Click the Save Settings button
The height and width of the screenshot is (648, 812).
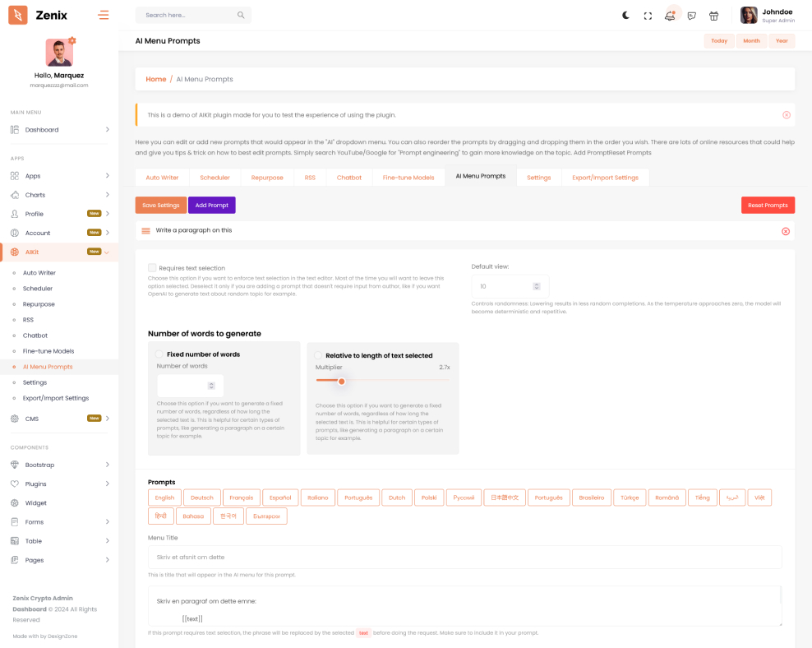click(x=160, y=206)
